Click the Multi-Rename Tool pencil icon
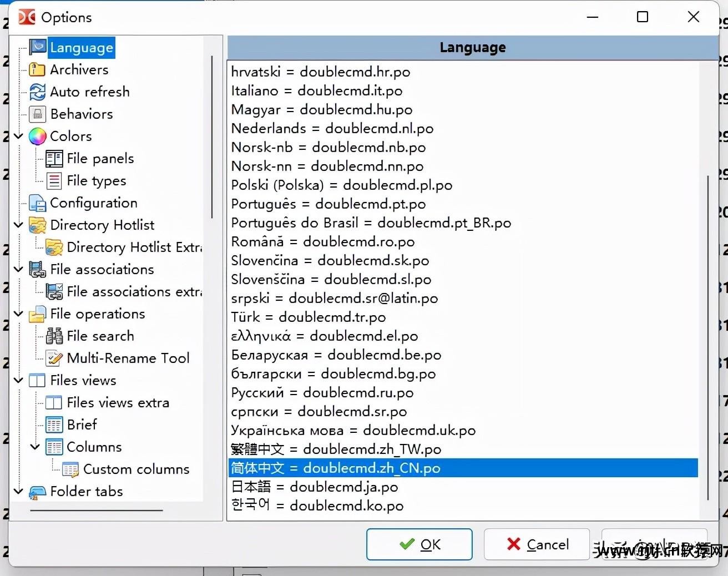 pos(54,358)
